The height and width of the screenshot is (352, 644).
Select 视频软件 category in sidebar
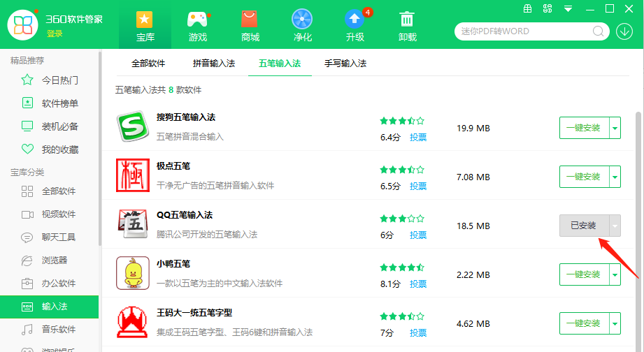click(x=49, y=214)
